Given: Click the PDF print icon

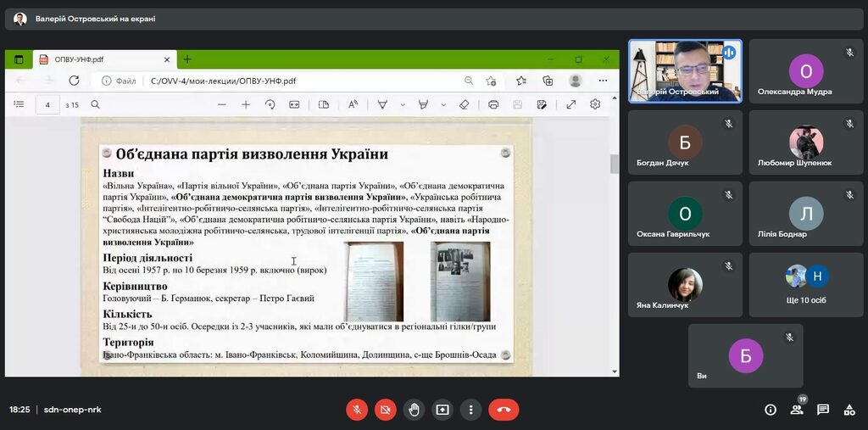Looking at the screenshot, I should point(493,104).
